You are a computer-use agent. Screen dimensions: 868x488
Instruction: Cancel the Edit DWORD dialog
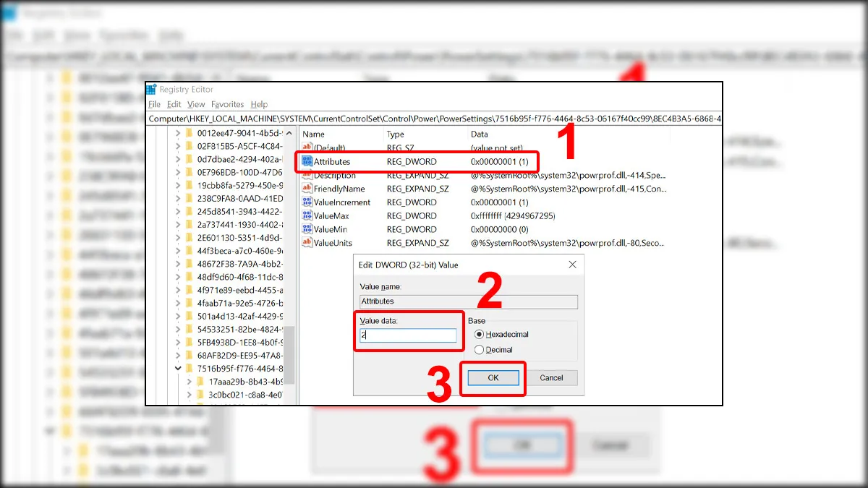552,377
